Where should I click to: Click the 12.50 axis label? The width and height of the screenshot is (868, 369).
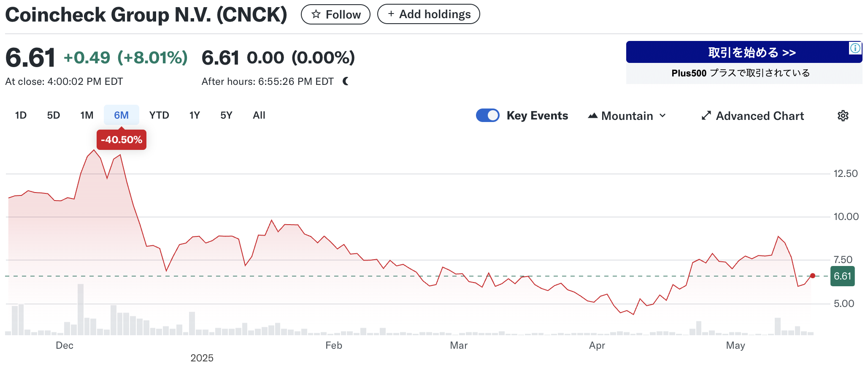click(x=845, y=174)
